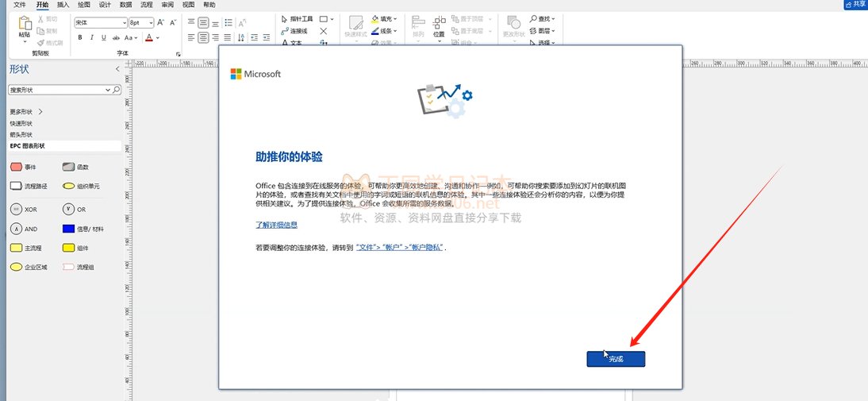Activate the 连接线 connector tool

coord(294,31)
